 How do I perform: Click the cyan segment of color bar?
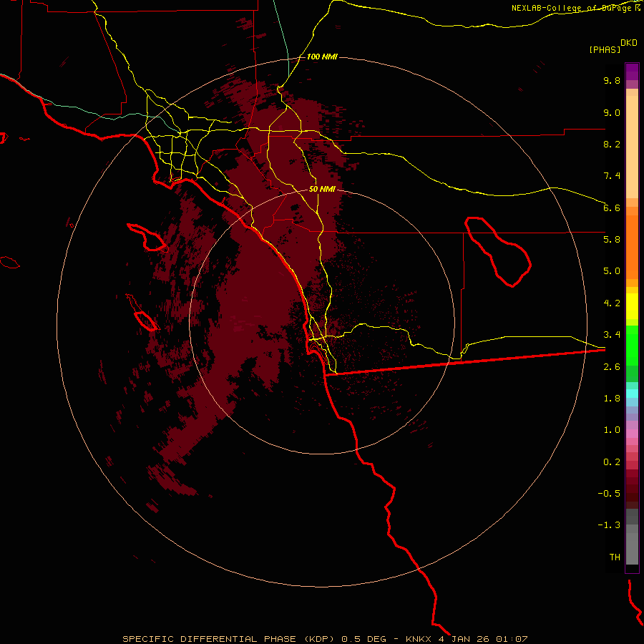(632, 394)
